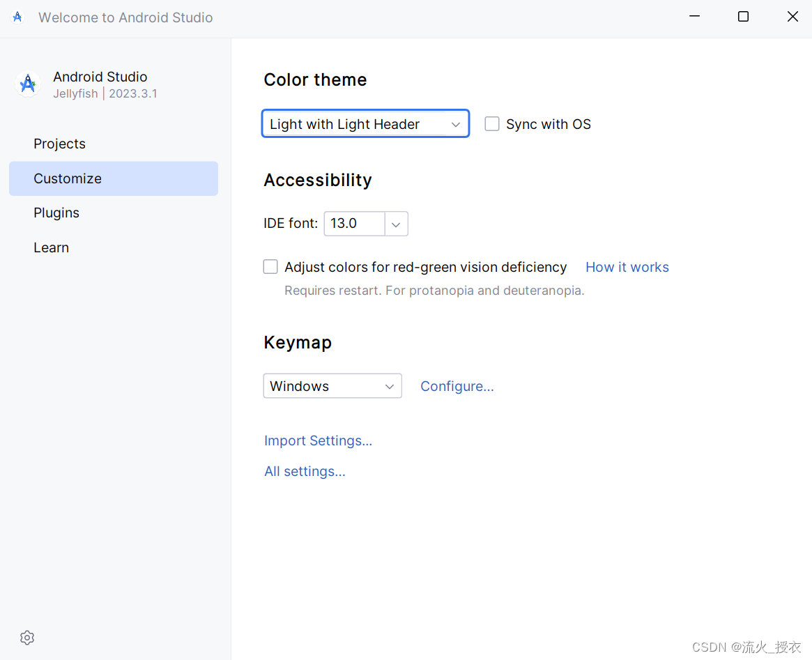Open the Keymap Windows dropdown
This screenshot has height=660, width=812.
(332, 385)
